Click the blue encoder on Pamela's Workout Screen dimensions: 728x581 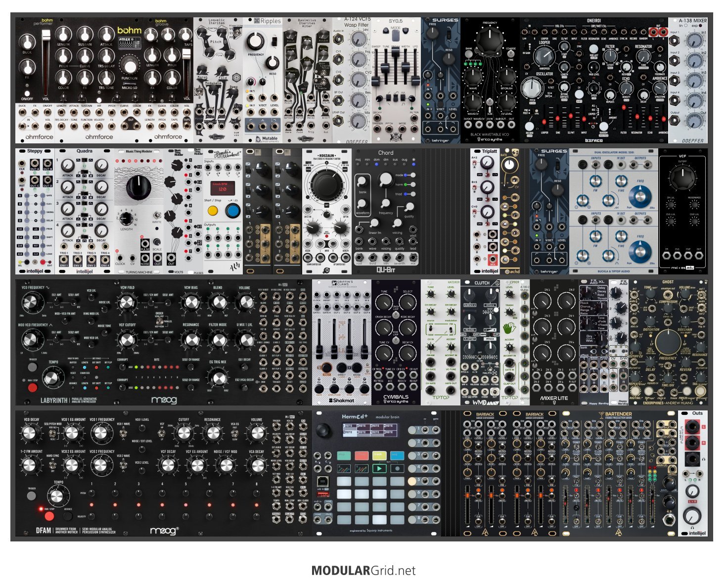[232, 211]
